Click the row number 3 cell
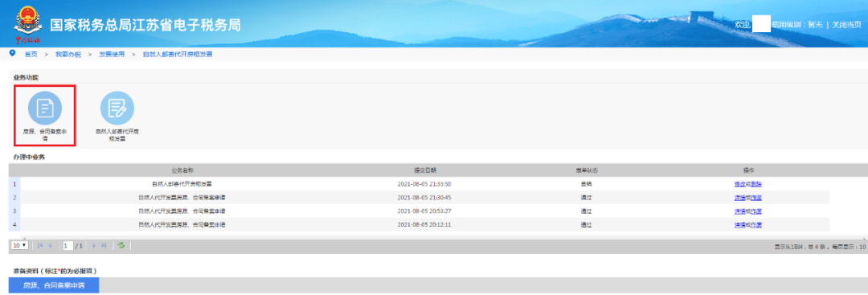The width and height of the screenshot is (868, 295). [x=14, y=211]
